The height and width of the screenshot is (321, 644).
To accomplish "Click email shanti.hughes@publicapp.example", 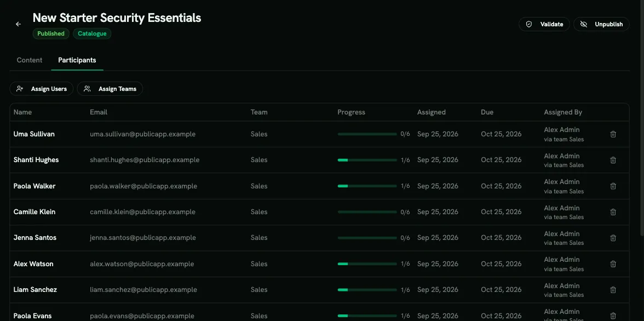I will 145,160.
